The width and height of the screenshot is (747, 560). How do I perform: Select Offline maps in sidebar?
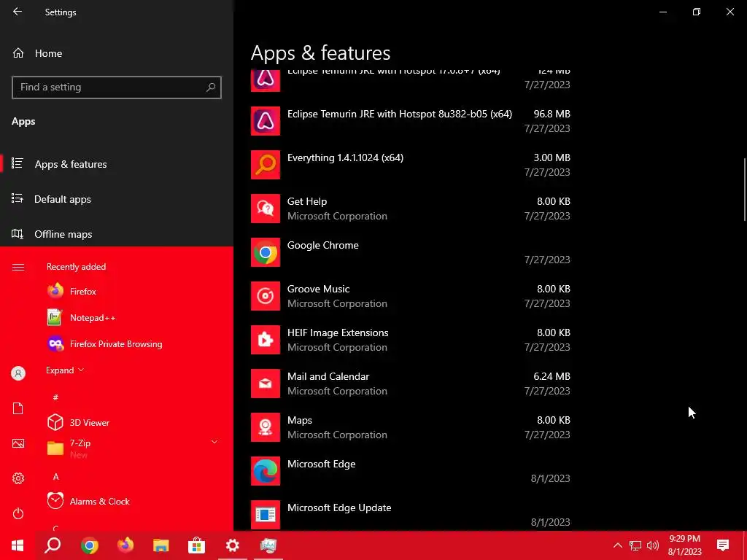[117, 234]
